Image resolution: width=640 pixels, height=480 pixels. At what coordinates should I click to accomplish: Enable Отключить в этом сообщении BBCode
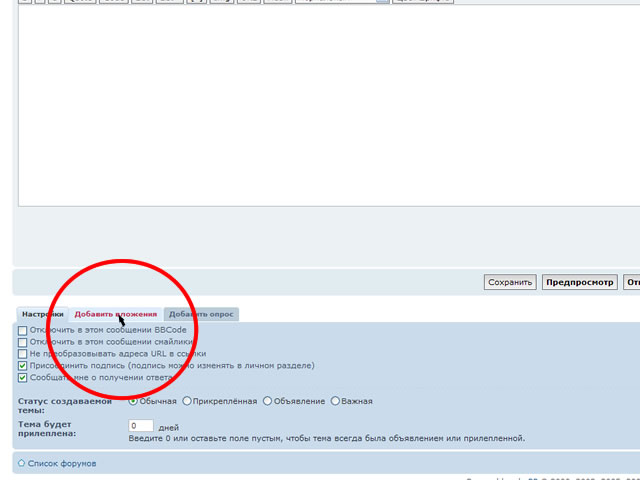(23, 330)
